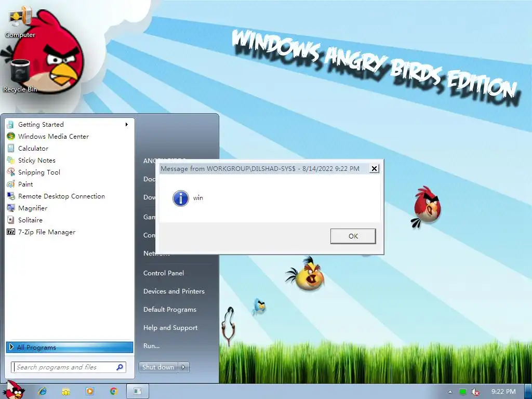The image size is (532, 399).
Task: Select the Remote Desktop Connection label
Action: click(x=61, y=196)
